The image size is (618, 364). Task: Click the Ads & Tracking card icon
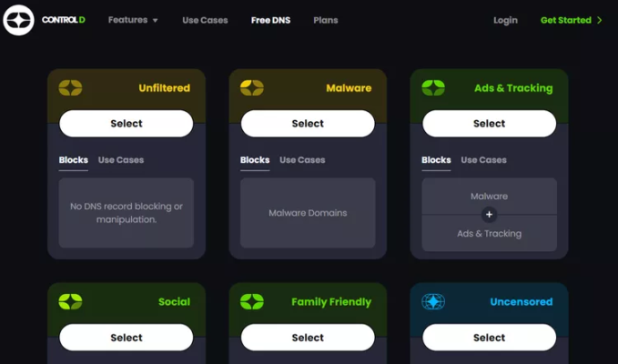[433, 88]
